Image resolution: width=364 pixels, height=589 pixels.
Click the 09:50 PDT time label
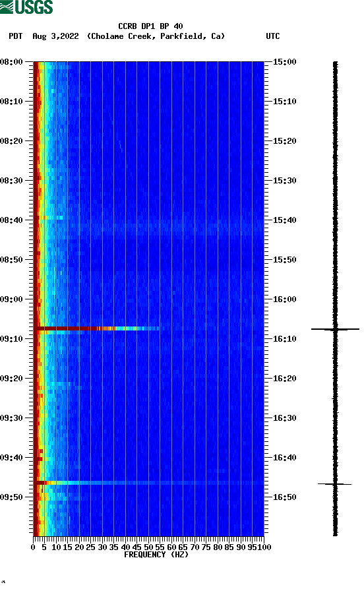pyautogui.click(x=12, y=497)
